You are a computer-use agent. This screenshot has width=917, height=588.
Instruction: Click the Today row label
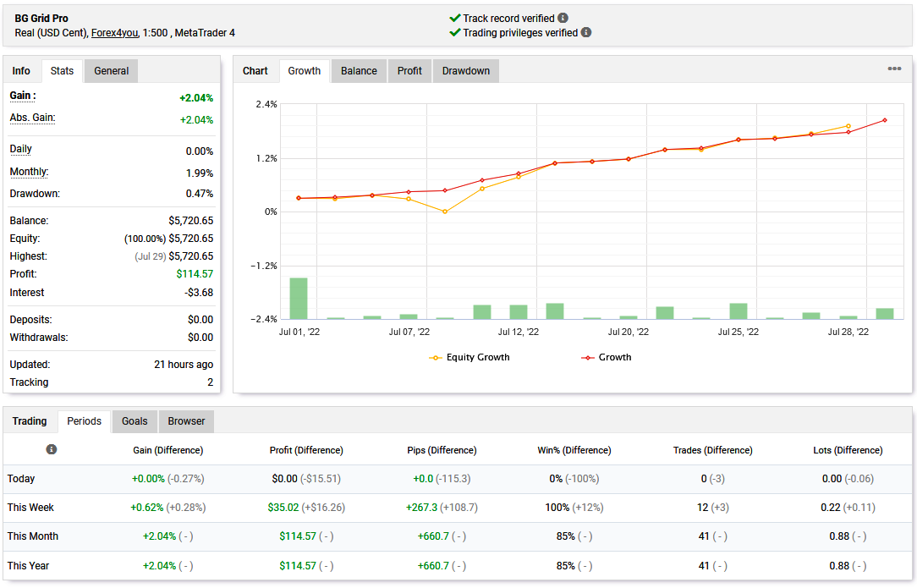point(21,479)
